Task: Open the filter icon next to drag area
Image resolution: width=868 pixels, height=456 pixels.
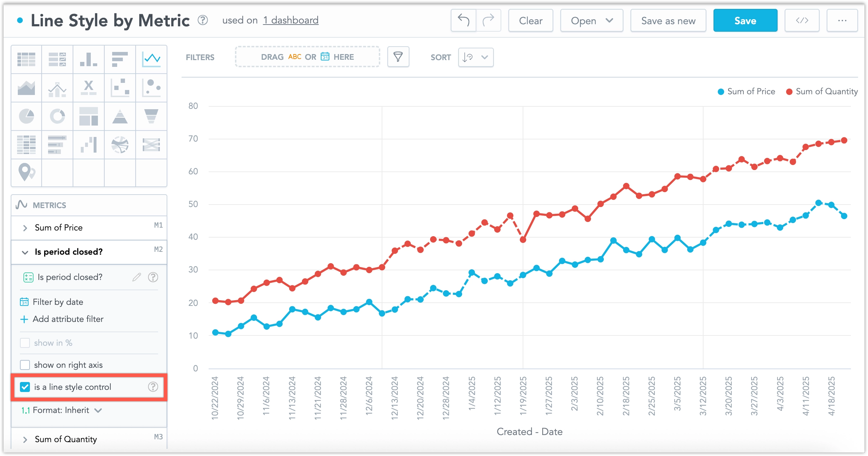Action: click(398, 57)
